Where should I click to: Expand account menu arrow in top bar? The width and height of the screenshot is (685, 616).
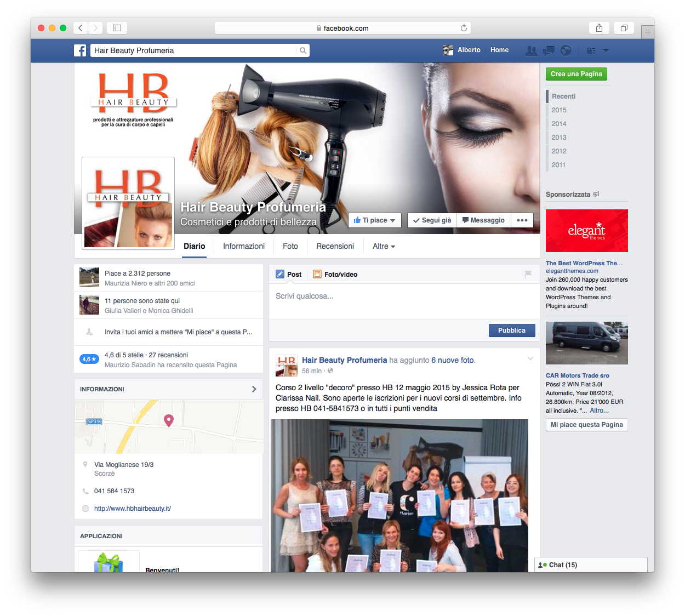click(x=606, y=50)
